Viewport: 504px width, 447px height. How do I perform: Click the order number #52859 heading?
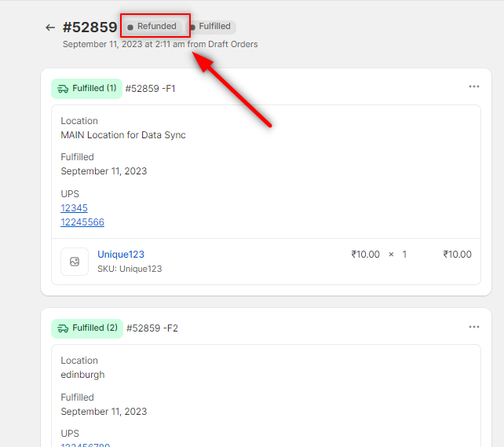(90, 27)
